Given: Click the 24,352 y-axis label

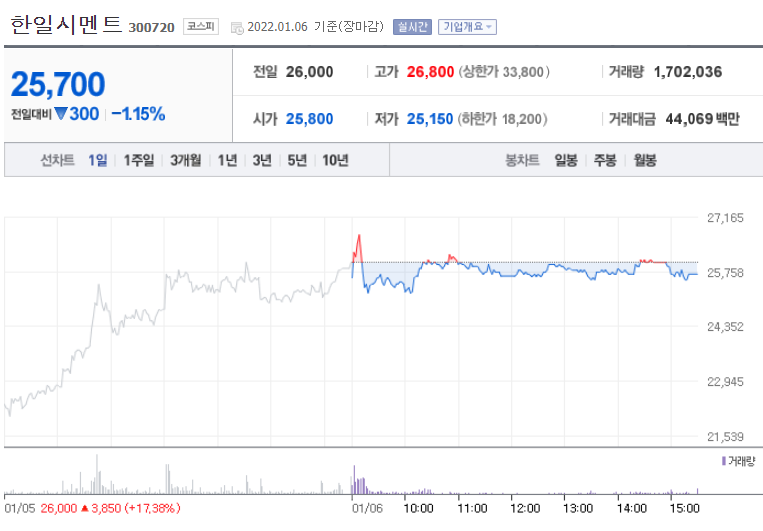Looking at the screenshot, I should coord(725,327).
